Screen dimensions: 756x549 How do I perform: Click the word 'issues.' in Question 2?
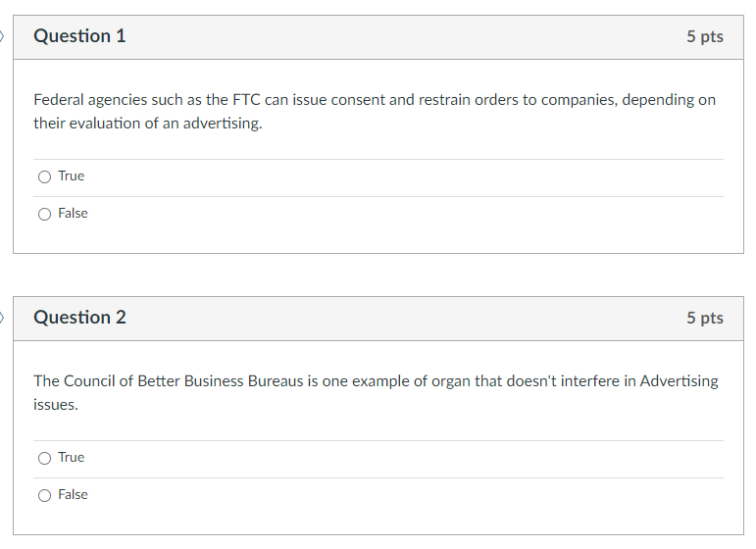tap(55, 405)
